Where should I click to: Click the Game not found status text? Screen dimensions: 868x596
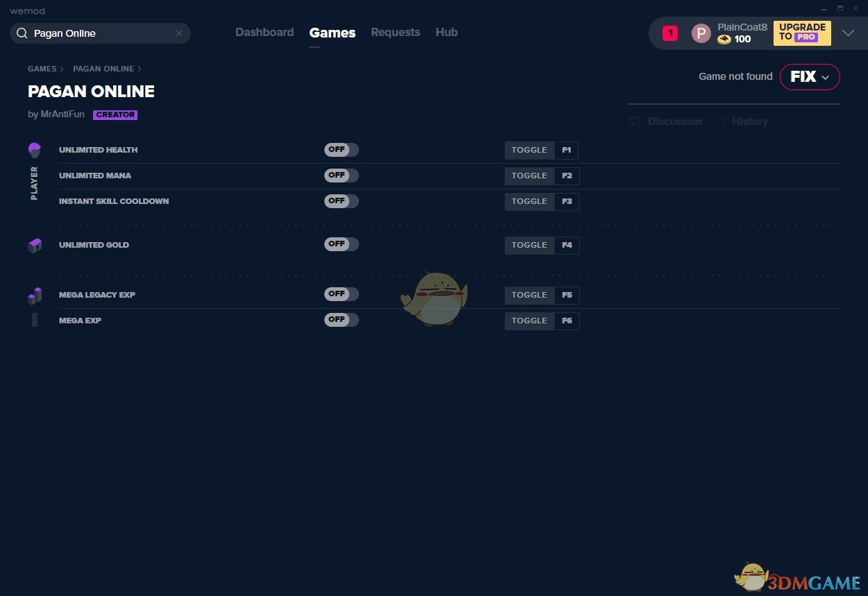[735, 76]
